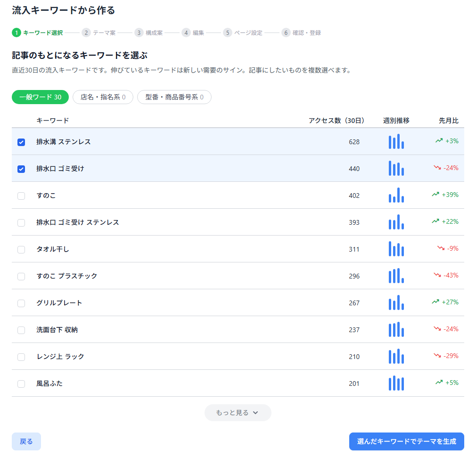Check the すのこ プラスチック checkbox
Screen dimensions: 476x457
tap(21, 277)
